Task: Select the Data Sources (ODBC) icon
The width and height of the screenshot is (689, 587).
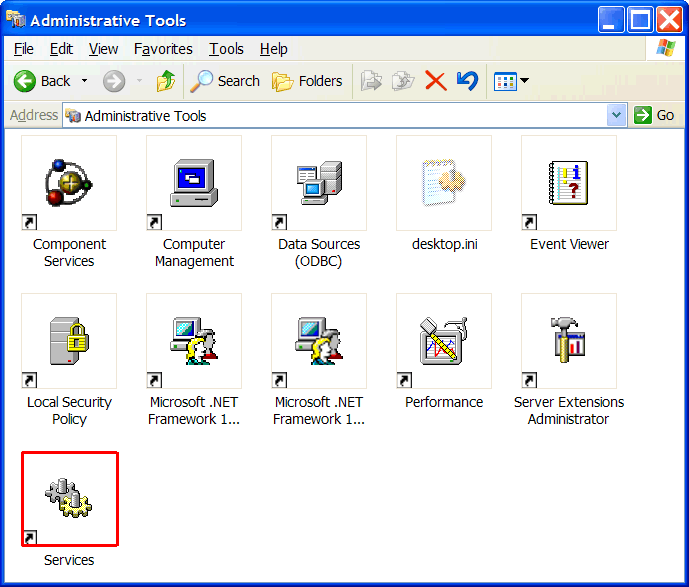Action: [319, 183]
